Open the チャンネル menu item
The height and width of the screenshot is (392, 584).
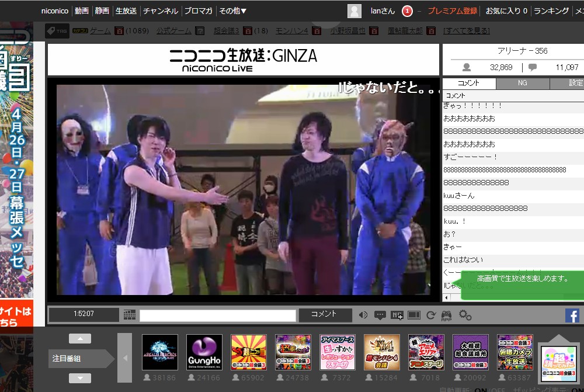pyautogui.click(x=161, y=11)
